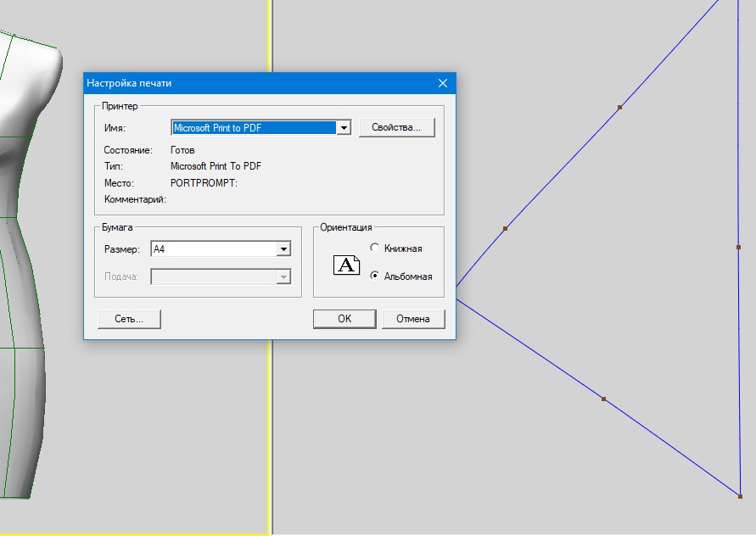Image resolution: width=756 pixels, height=536 pixels.
Task: Open the paper size A4 dropdown
Action: [x=283, y=249]
